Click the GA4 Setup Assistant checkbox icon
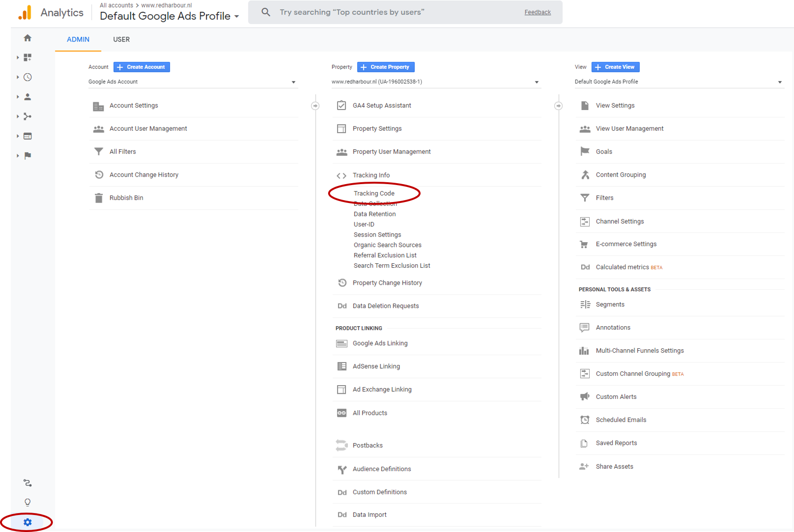The height and width of the screenshot is (532, 794). [x=341, y=105]
